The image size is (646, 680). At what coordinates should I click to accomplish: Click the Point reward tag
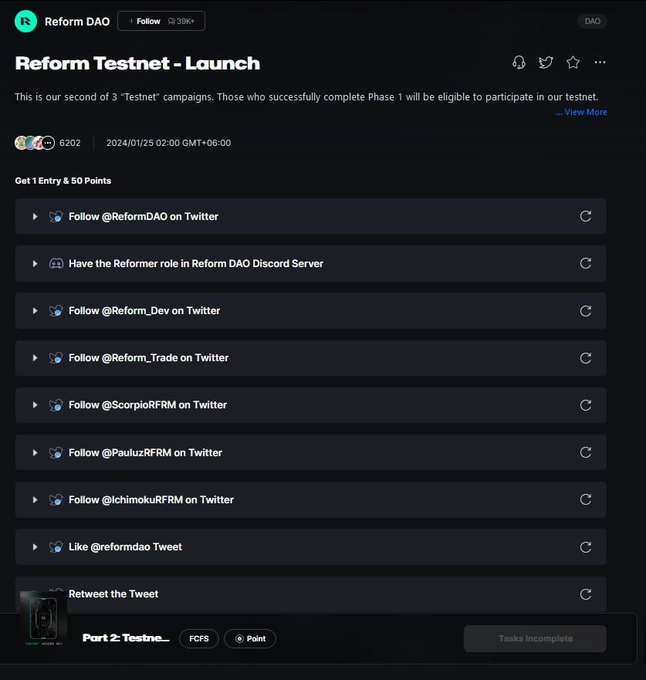pos(250,639)
